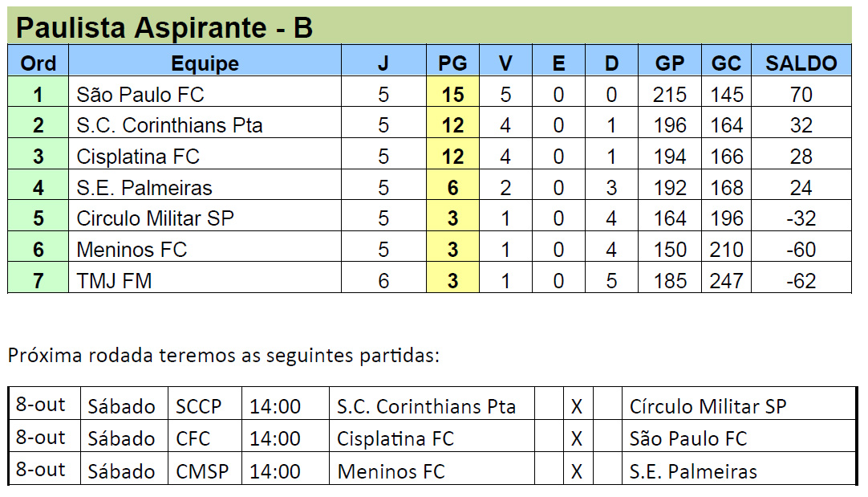Click the yellow PG cell for S.E. Palmeiras
868x497 pixels.
click(452, 188)
